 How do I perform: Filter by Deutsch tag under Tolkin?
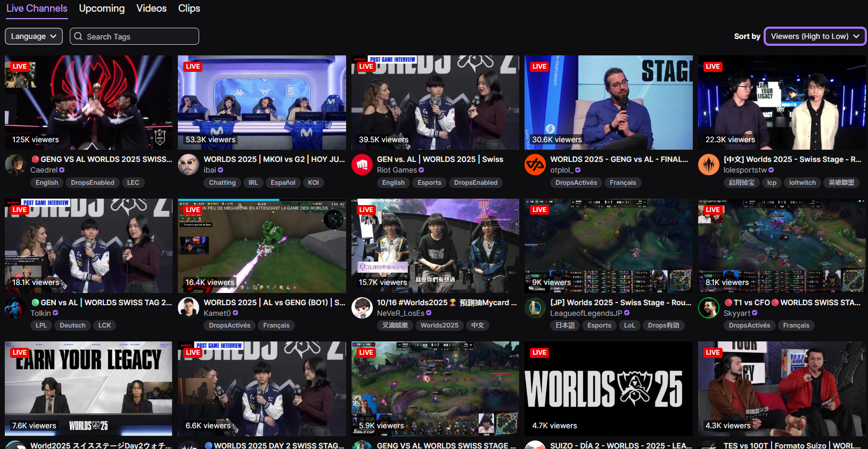72,325
